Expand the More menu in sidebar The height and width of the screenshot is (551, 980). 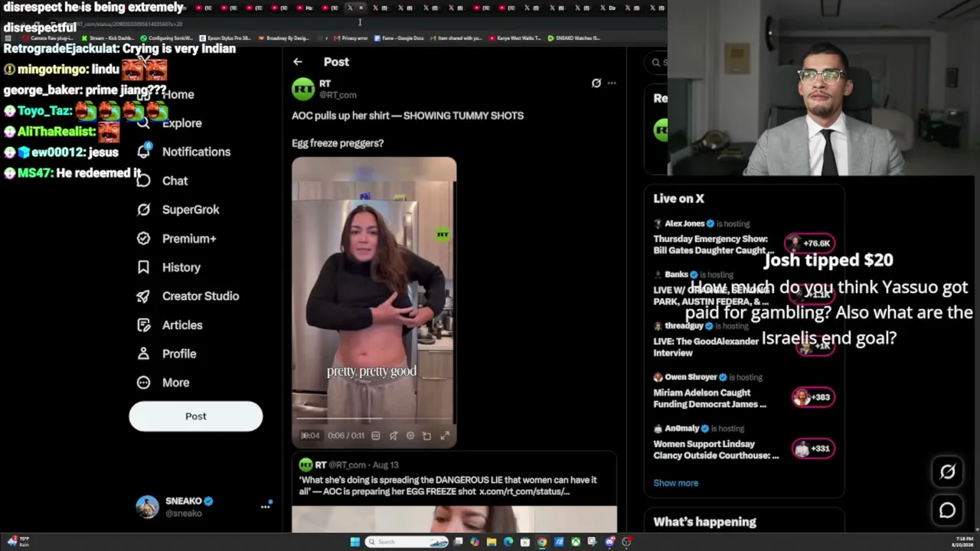[175, 383]
